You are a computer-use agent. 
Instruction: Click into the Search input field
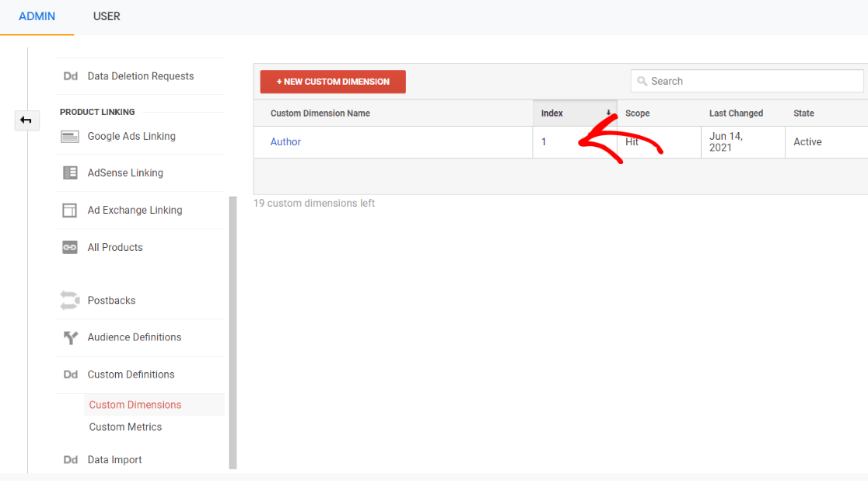point(747,82)
